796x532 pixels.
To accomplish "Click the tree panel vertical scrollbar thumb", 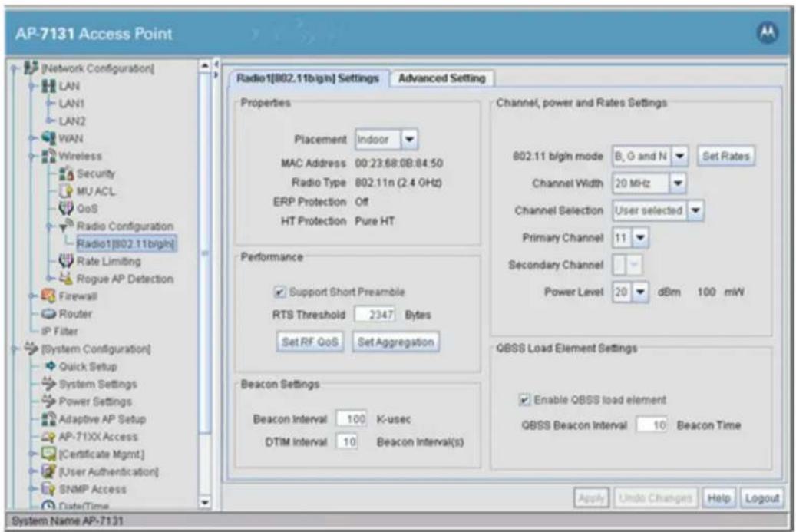I will [205, 253].
